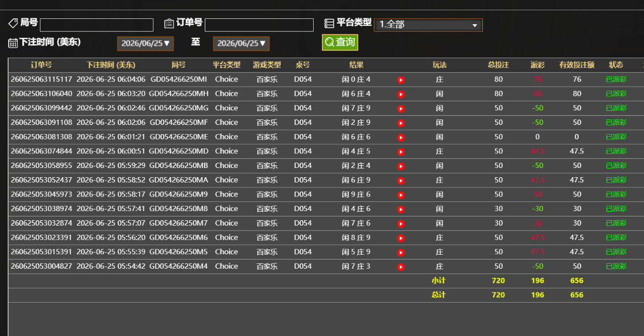The width and height of the screenshot is (644, 336).
Task: Click the 桌号 column header
Action: coord(303,65)
